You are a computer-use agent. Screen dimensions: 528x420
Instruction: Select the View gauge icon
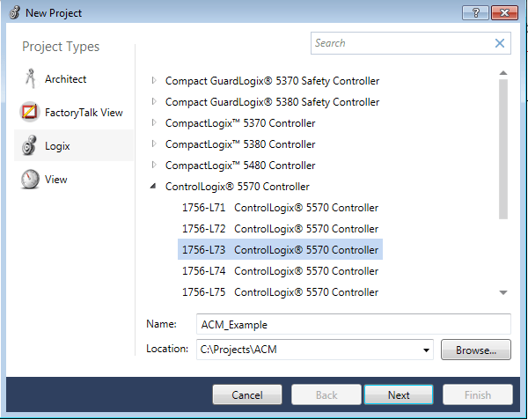pyautogui.click(x=30, y=179)
